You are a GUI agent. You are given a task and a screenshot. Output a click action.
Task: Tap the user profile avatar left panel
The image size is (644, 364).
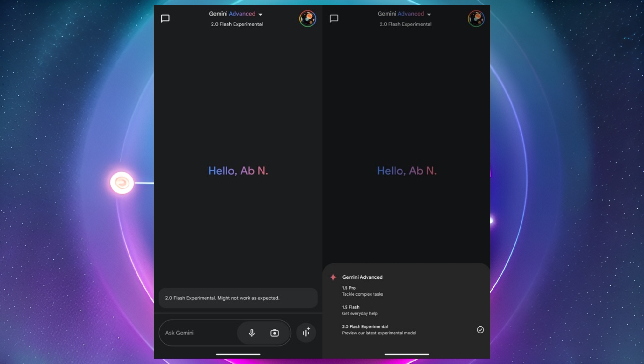308,18
